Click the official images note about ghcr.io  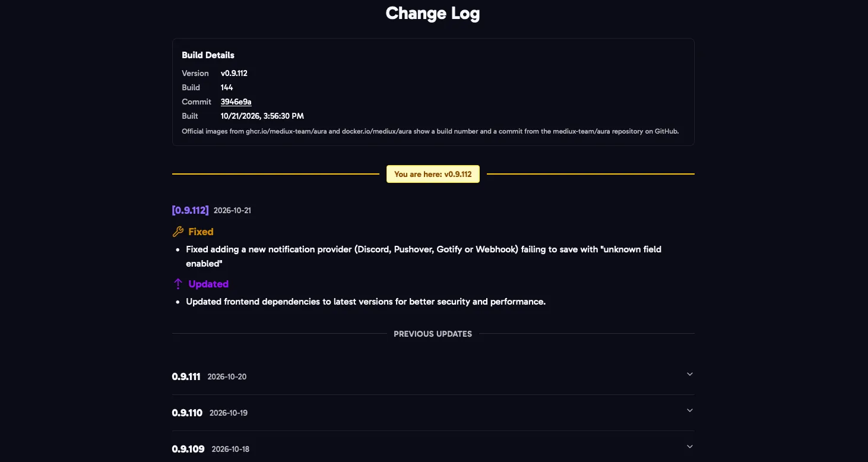click(x=430, y=131)
